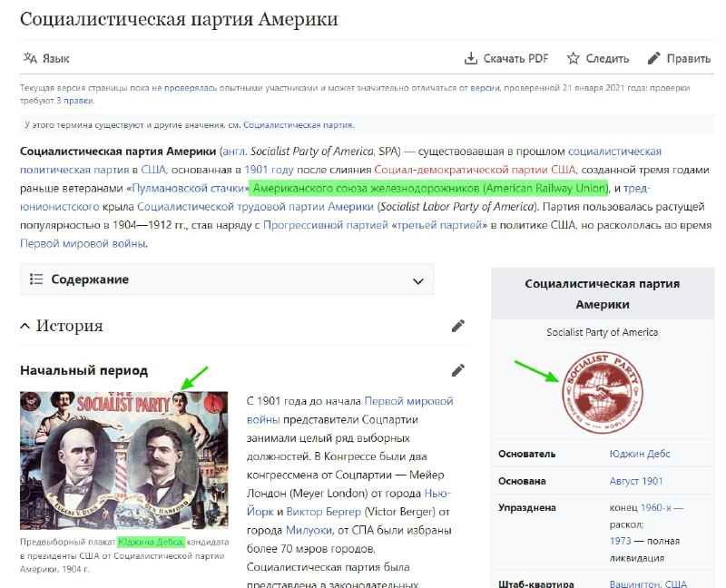Click the star Следить watch icon
The width and height of the screenshot is (726, 588).
point(574,58)
